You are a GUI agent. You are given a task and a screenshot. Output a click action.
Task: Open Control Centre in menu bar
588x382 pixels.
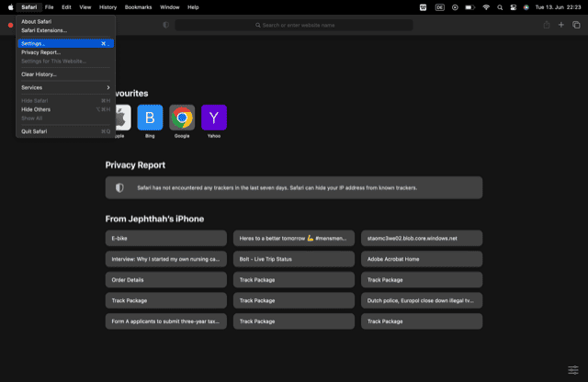[512, 6]
